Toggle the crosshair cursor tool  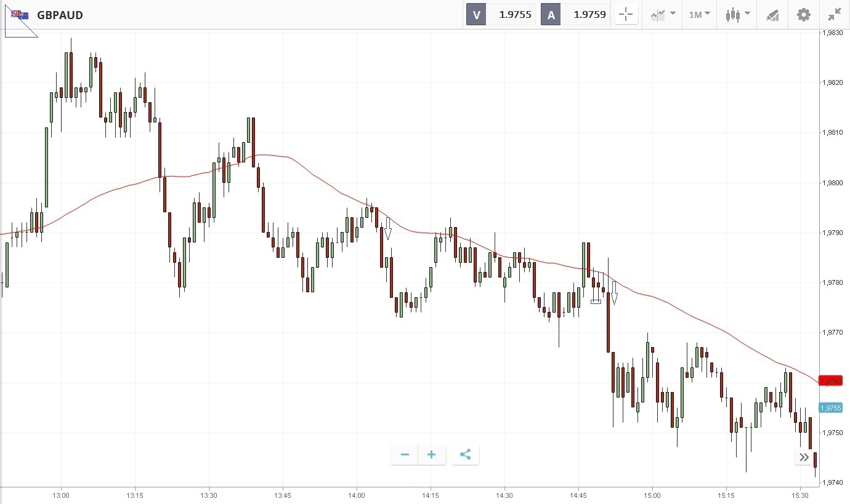pyautogui.click(x=626, y=15)
